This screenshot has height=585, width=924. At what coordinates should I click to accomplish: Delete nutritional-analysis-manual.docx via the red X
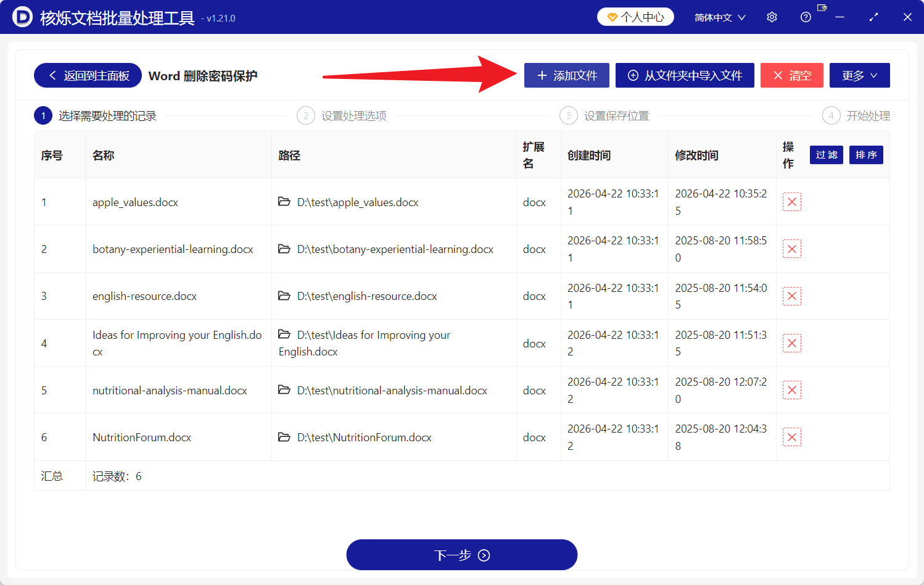pos(792,389)
